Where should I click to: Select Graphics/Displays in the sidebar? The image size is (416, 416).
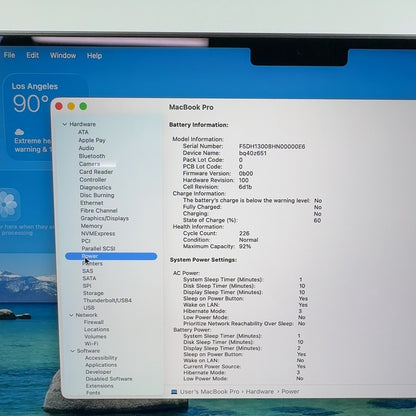105,218
